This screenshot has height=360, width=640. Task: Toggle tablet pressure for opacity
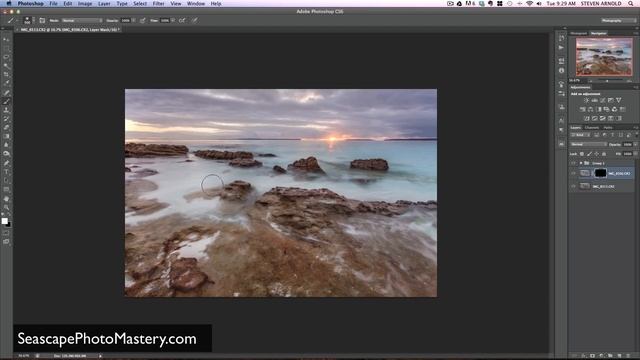(x=142, y=20)
